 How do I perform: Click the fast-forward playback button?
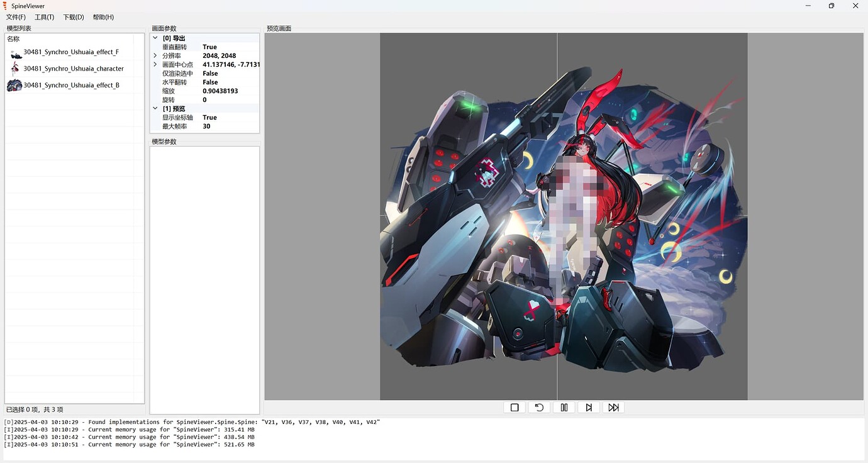tap(614, 408)
